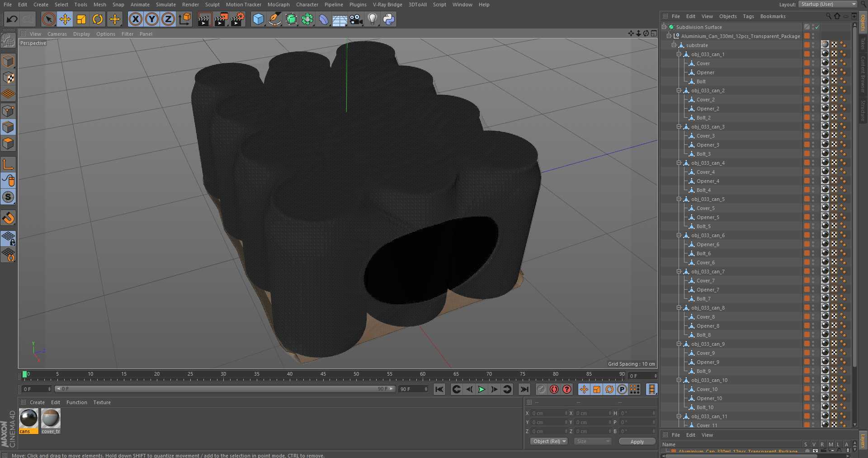
Task: Click layer color swatch for obj_033_can_2
Action: (807, 91)
